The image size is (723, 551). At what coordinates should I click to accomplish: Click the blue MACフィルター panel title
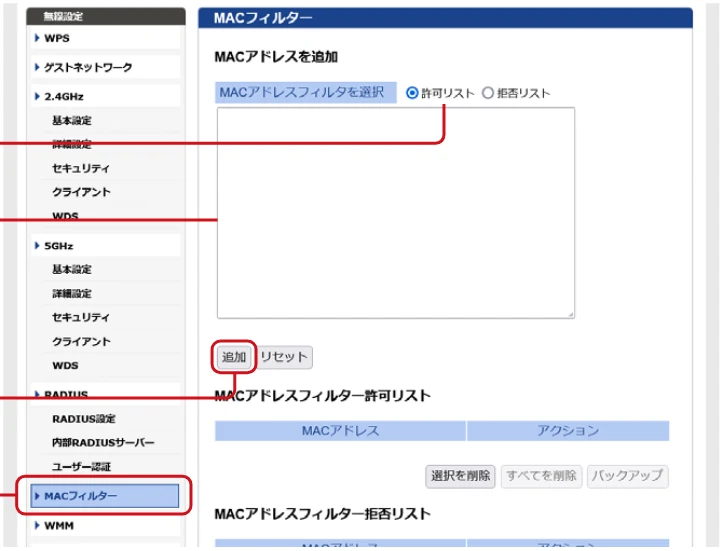[263, 18]
